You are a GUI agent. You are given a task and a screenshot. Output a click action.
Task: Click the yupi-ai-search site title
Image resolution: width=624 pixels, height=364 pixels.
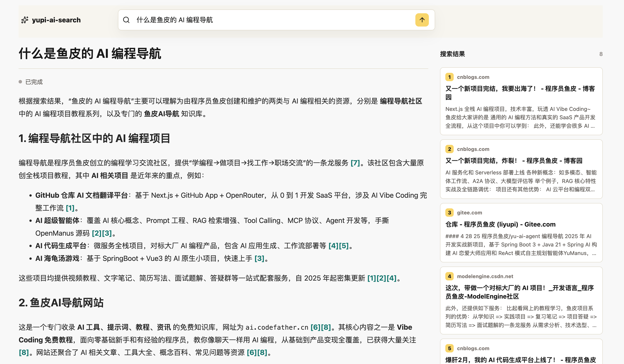coord(56,20)
